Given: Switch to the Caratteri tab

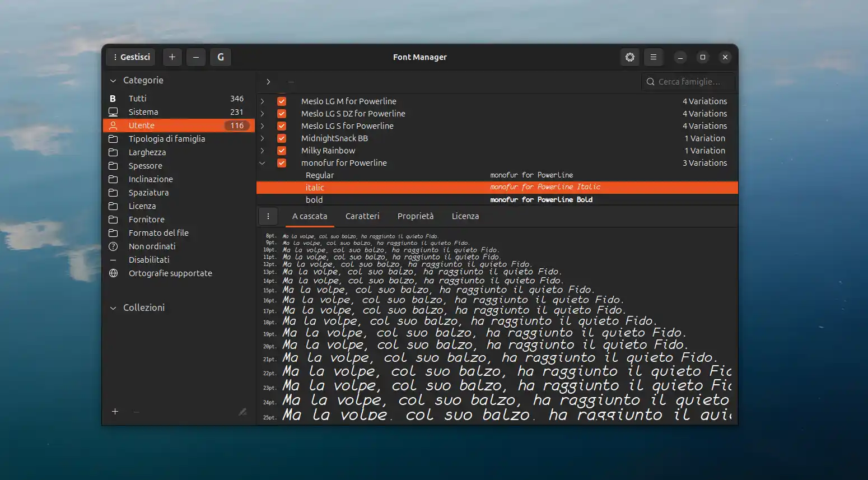Looking at the screenshot, I should 362,216.
